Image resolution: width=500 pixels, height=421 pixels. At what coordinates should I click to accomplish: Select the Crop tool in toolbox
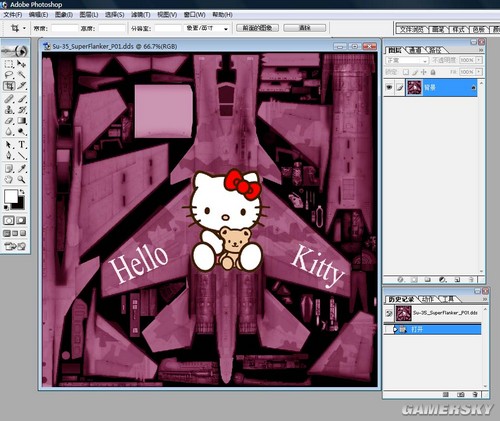pyautogui.click(x=9, y=86)
